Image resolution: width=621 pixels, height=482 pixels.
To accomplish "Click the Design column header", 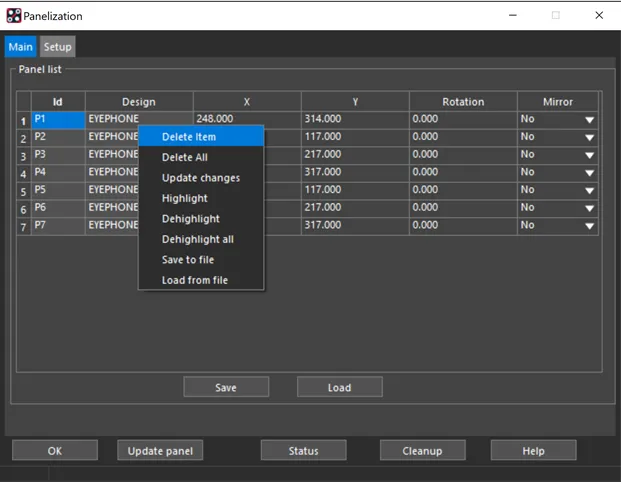I will pyautogui.click(x=139, y=102).
